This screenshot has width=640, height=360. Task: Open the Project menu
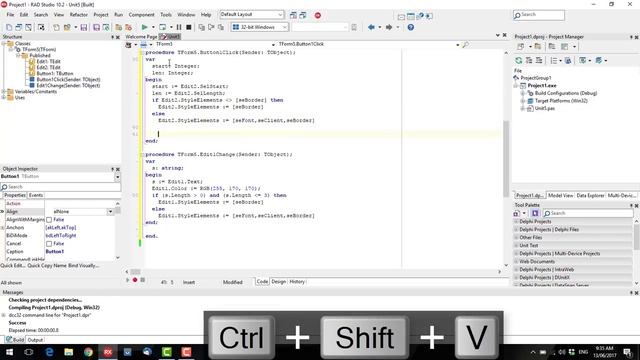pos(101,15)
